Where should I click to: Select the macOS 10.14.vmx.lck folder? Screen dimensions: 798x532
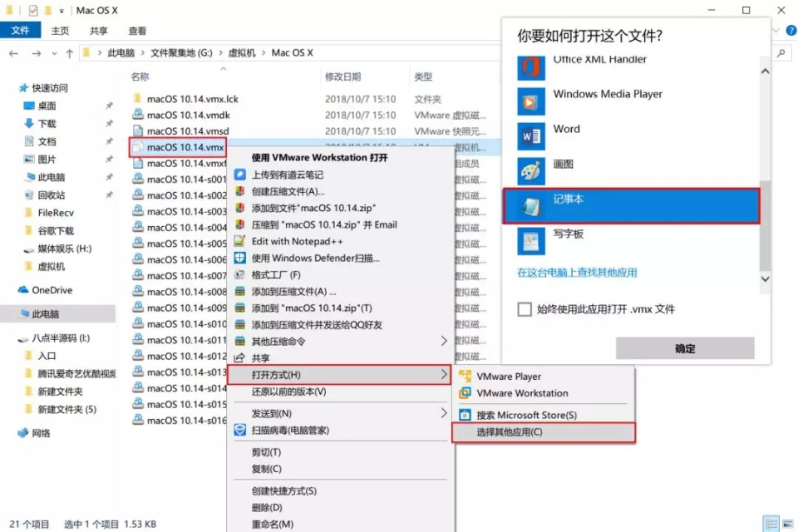tap(192, 99)
